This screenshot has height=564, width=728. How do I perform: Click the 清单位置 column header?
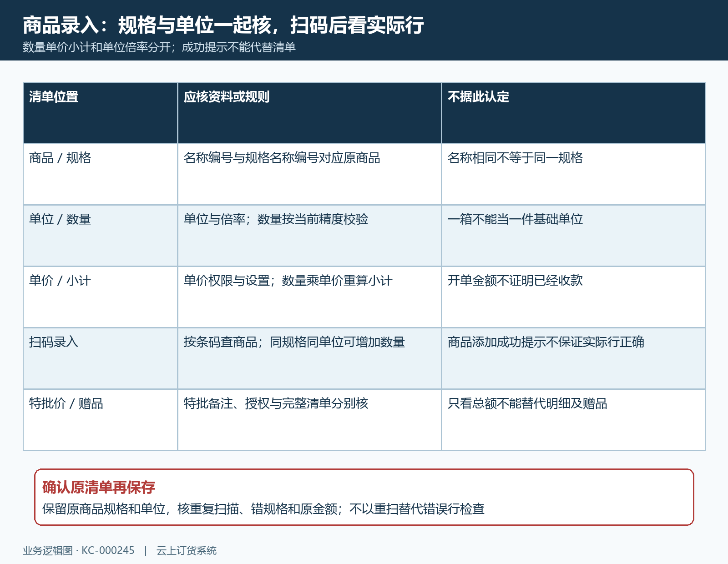click(x=100, y=113)
